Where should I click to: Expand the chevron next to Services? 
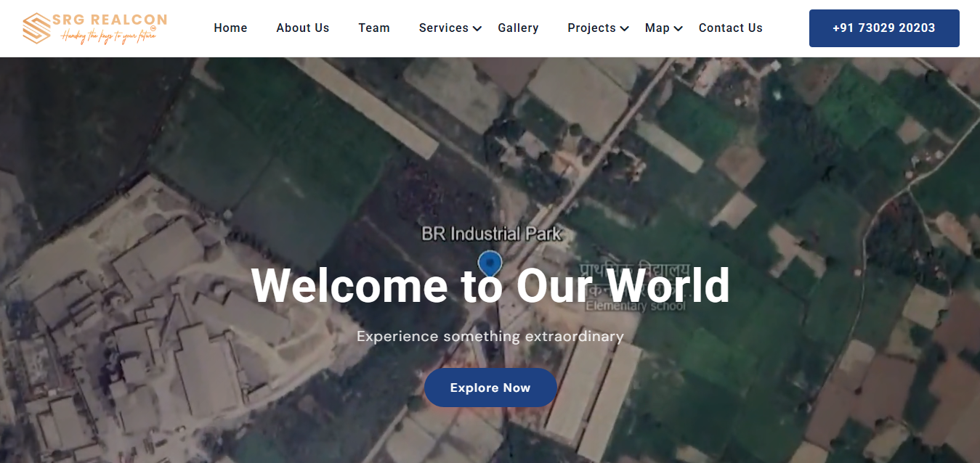tap(477, 29)
